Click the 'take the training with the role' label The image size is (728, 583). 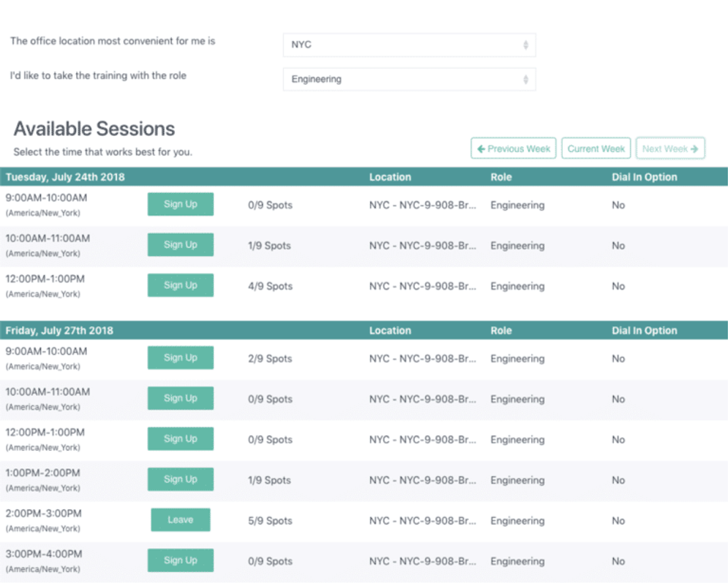(99, 75)
